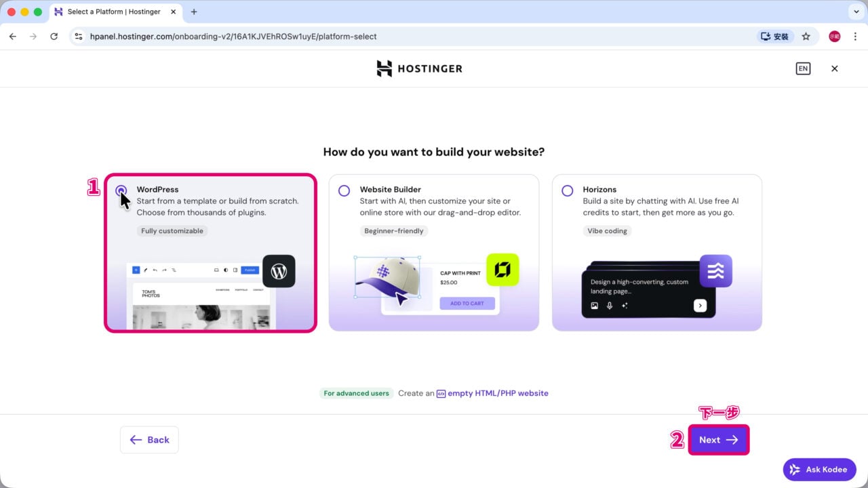The height and width of the screenshot is (488, 868).
Task: Change language with the EN button
Action: (803, 68)
